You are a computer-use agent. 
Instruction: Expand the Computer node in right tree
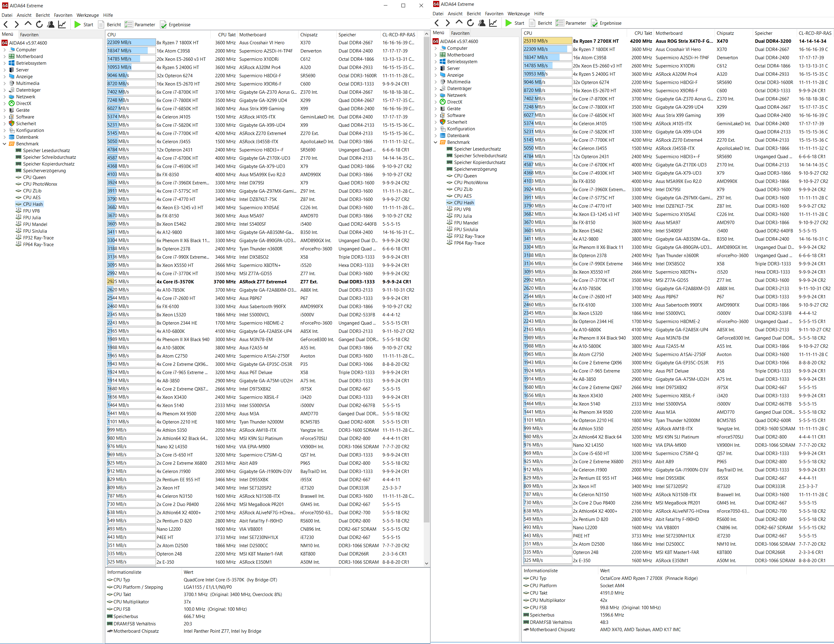[436, 48]
